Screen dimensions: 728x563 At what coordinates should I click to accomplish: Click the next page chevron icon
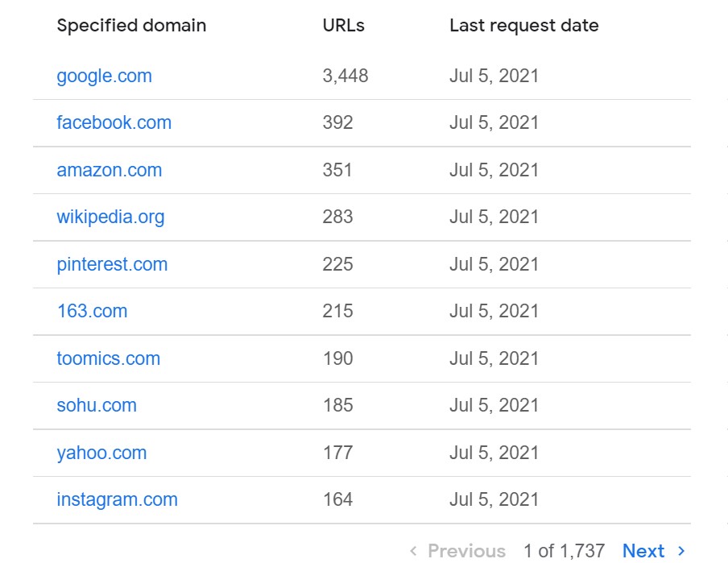(681, 551)
